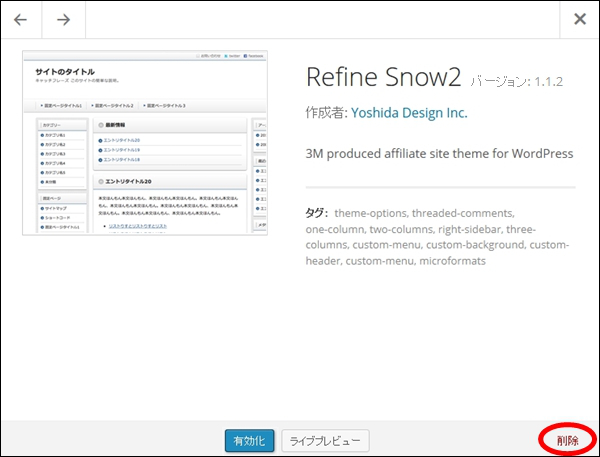The height and width of the screenshot is (457, 600).
Task: Open the Yoshida Design Inc. author link
Action: pos(409,113)
